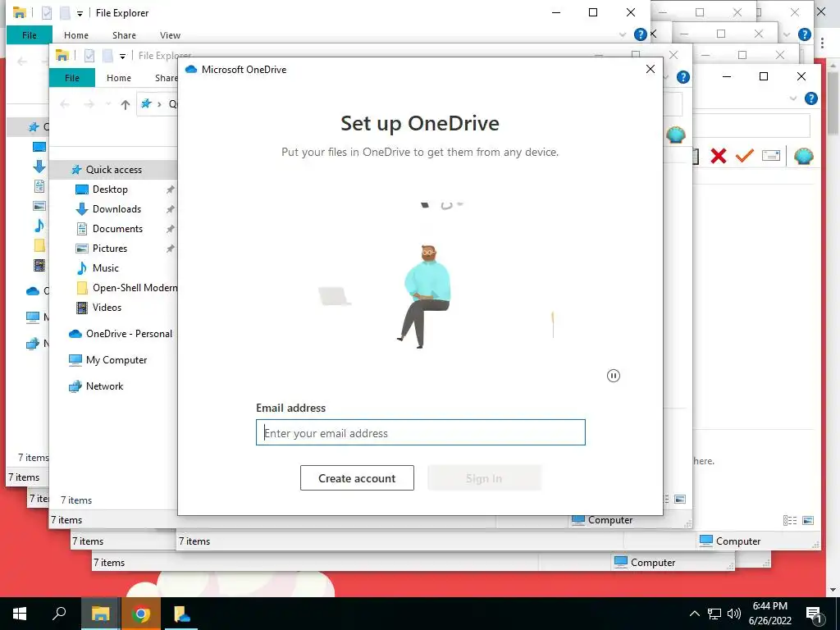Click Help icon in window with red X toolbar
The image size is (840, 630).
[811, 98]
